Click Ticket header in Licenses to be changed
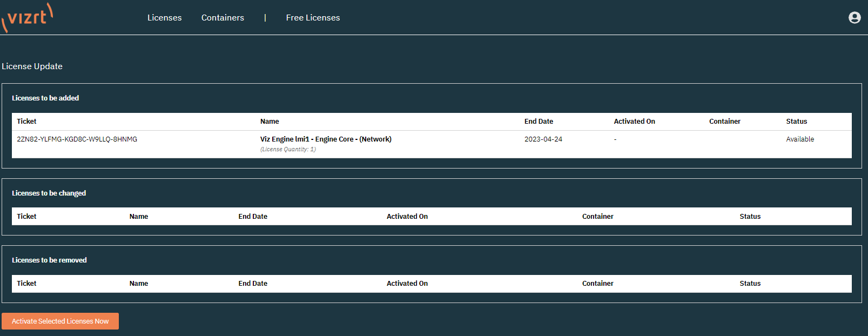 [x=26, y=217]
